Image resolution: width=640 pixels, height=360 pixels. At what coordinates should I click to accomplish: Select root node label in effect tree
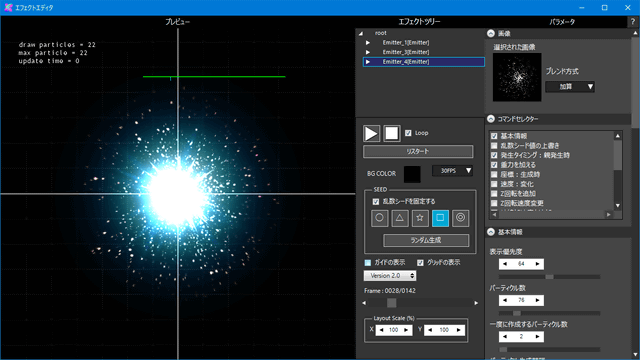[380, 33]
